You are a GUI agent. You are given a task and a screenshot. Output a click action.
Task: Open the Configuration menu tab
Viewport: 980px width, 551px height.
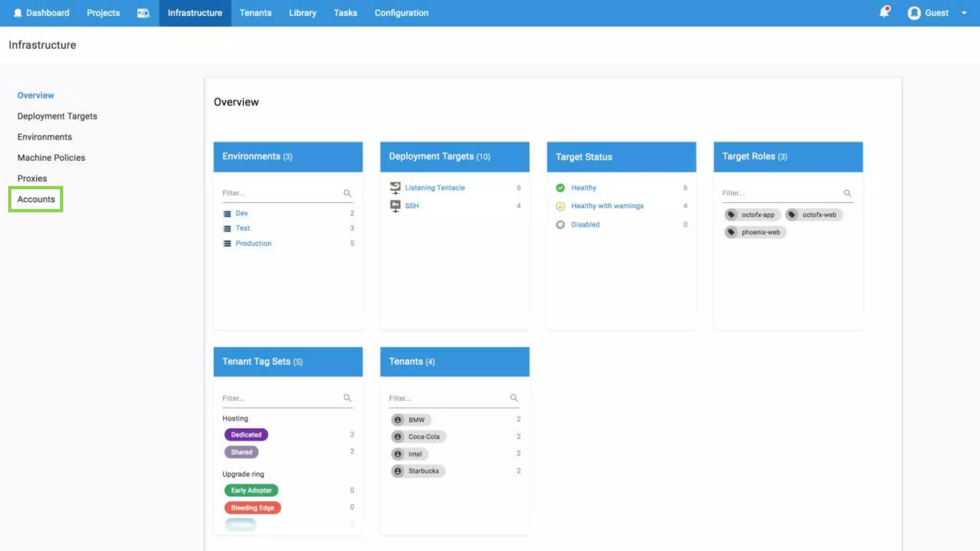401,13
